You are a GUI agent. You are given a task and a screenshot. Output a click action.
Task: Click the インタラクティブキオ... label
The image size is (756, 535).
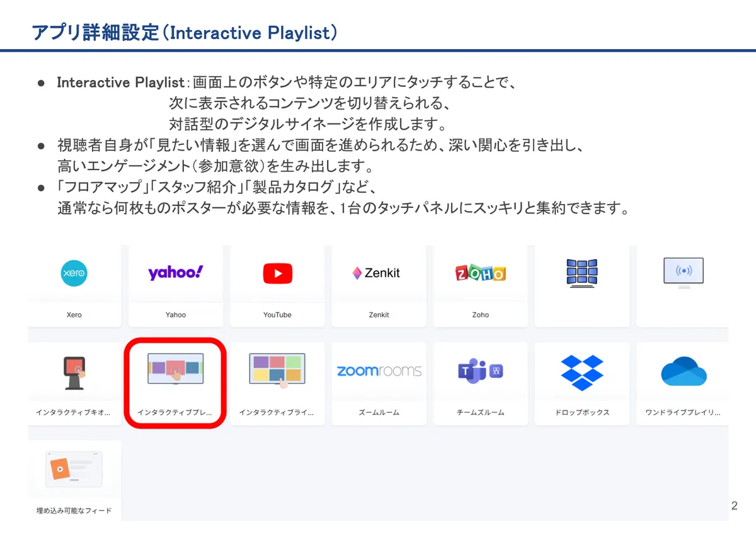point(73,413)
